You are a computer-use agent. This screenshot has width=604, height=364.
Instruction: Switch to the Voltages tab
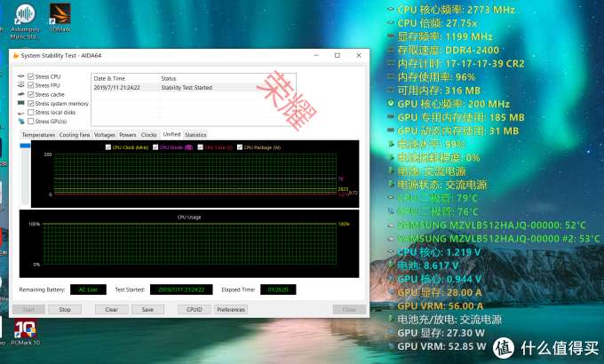click(105, 135)
